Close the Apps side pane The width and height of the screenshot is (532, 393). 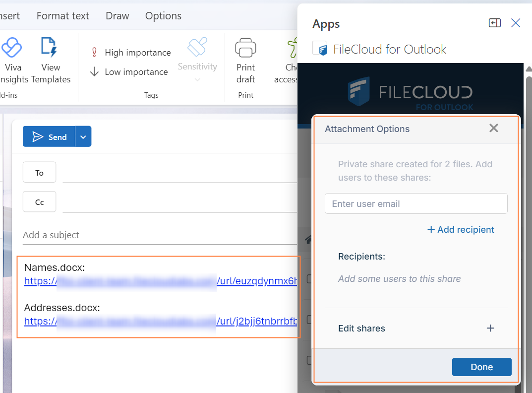pyautogui.click(x=516, y=23)
